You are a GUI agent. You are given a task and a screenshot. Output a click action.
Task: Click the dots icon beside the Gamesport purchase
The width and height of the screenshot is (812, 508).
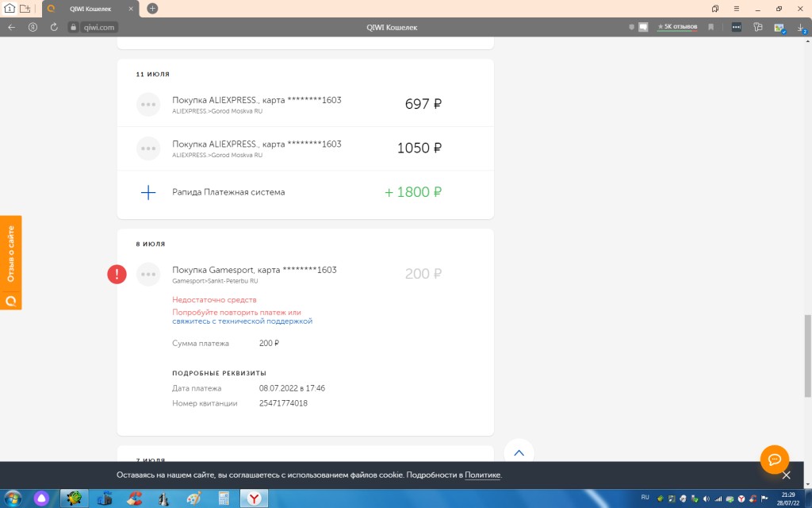pos(148,274)
